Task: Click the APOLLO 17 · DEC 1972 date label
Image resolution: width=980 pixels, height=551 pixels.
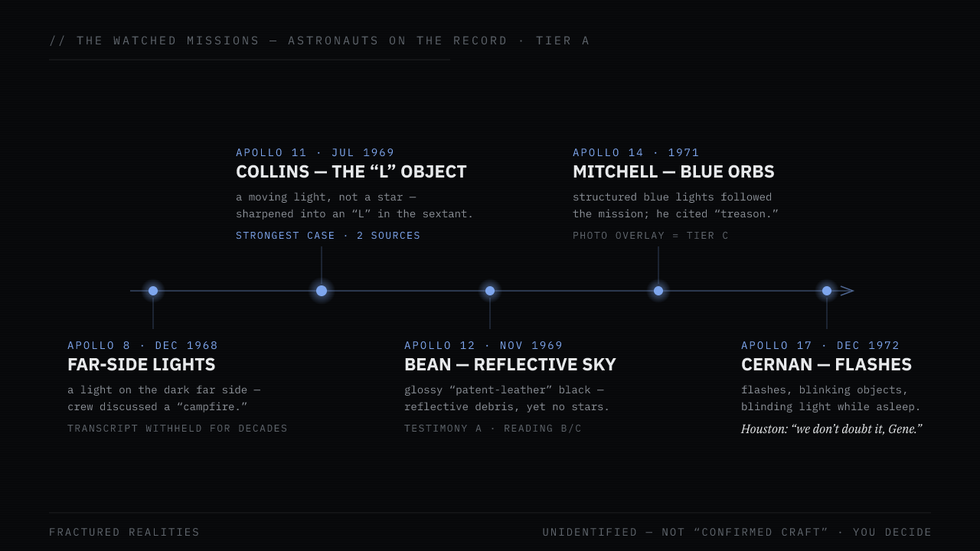Action: click(821, 346)
